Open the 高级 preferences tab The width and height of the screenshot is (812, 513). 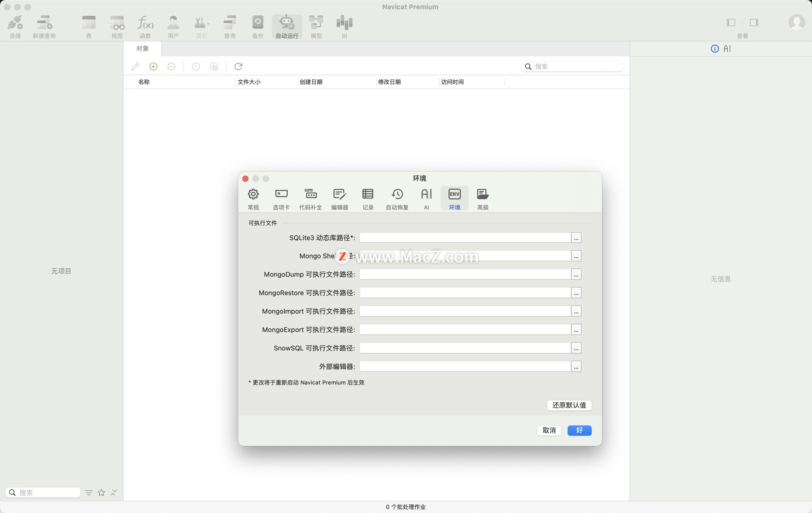coord(483,199)
